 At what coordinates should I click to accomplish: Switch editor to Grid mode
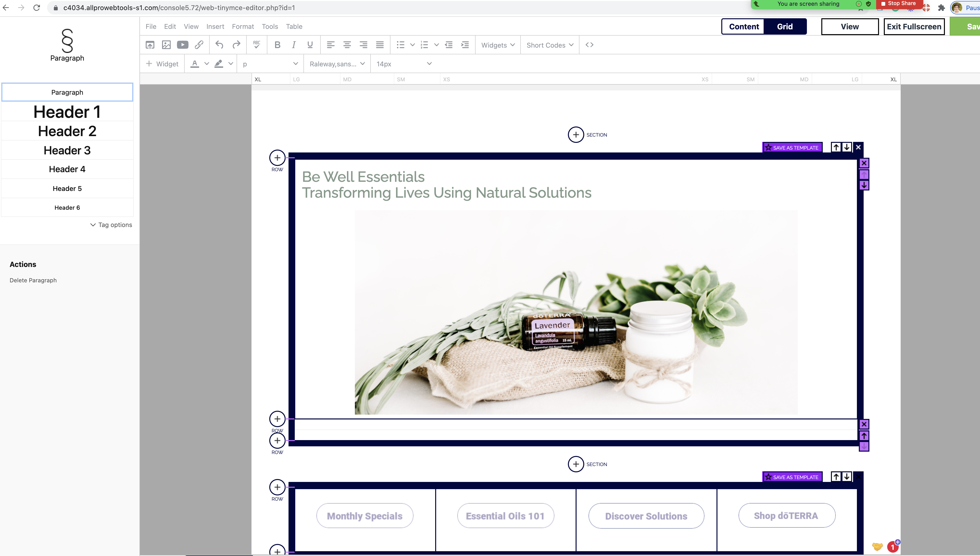click(x=785, y=27)
